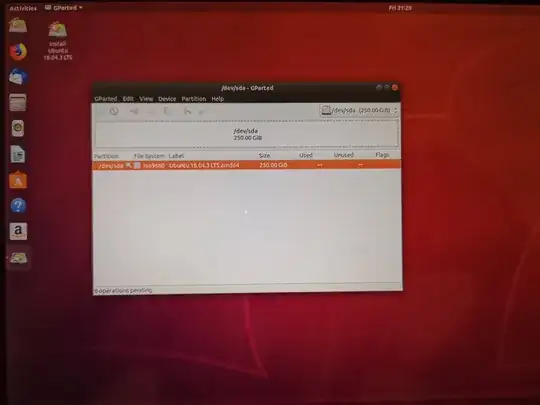
Task: Click the Partition column header
Action: coord(106,156)
